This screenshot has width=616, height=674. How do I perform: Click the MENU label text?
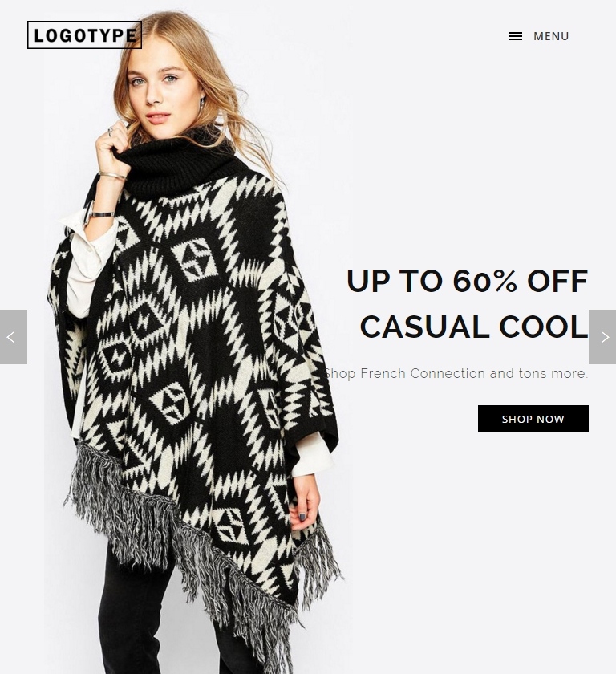tap(551, 37)
